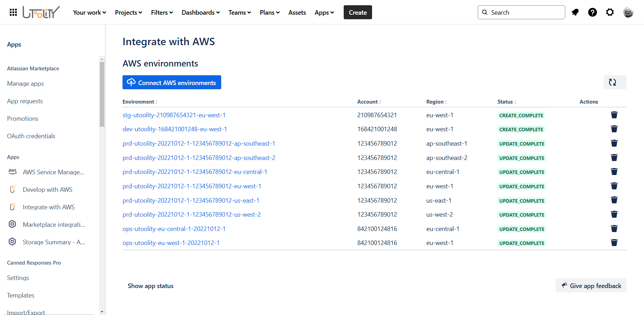This screenshot has width=644, height=315.
Task: Click account 842100124816 in ops eu-central-1 row
Action: 377,229
